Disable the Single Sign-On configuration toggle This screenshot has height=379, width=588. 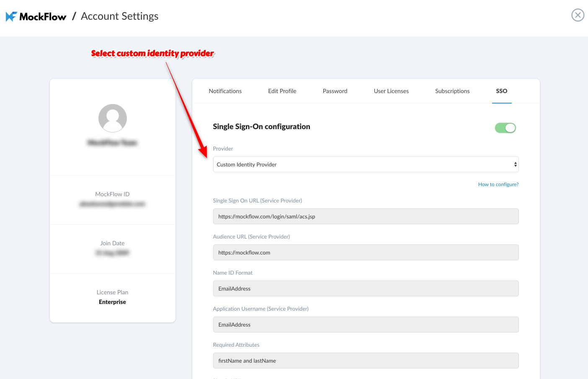[505, 127]
